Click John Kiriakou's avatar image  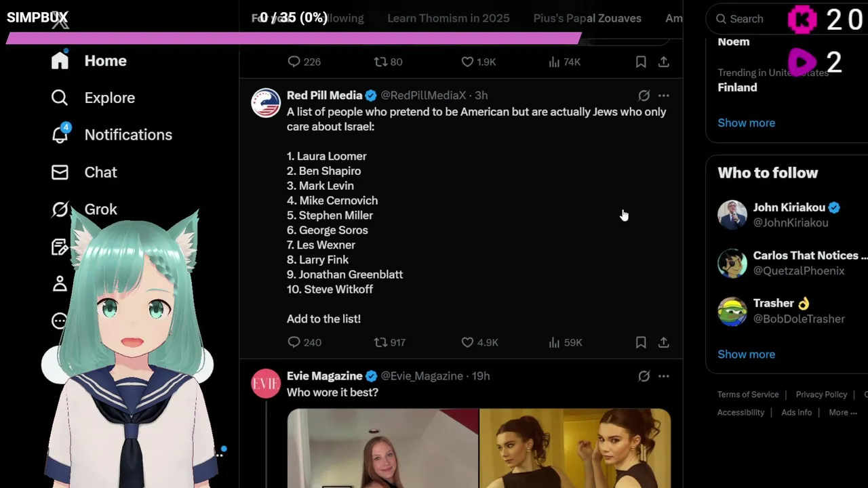732,215
